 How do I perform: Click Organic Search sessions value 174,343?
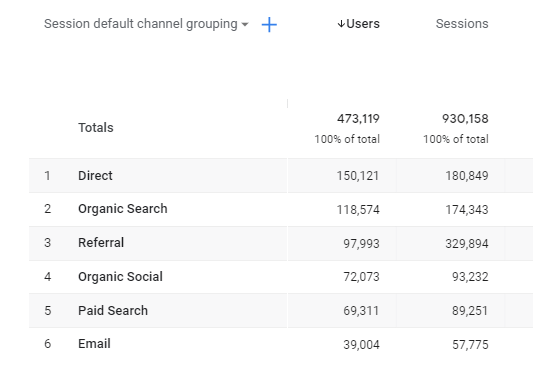[467, 209]
